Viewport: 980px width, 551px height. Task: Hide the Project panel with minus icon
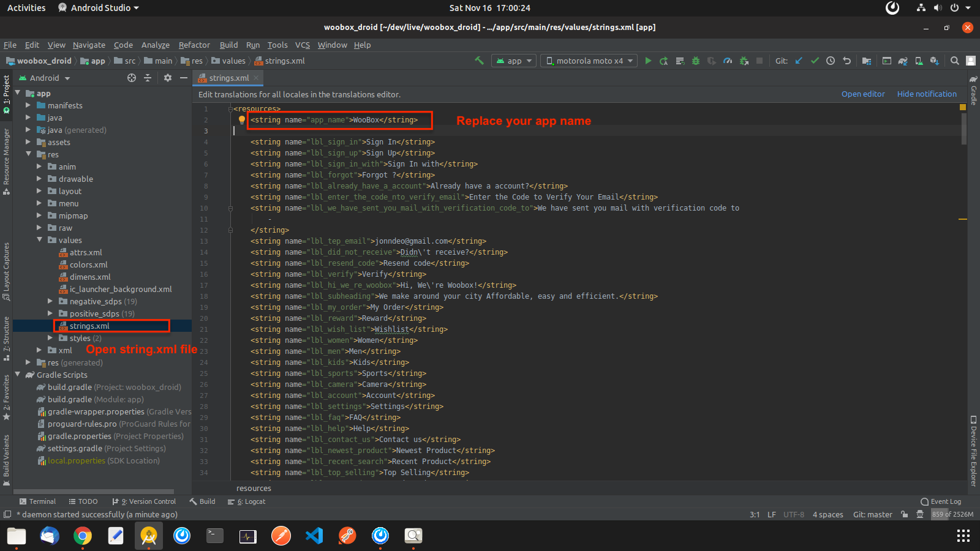pos(184,78)
